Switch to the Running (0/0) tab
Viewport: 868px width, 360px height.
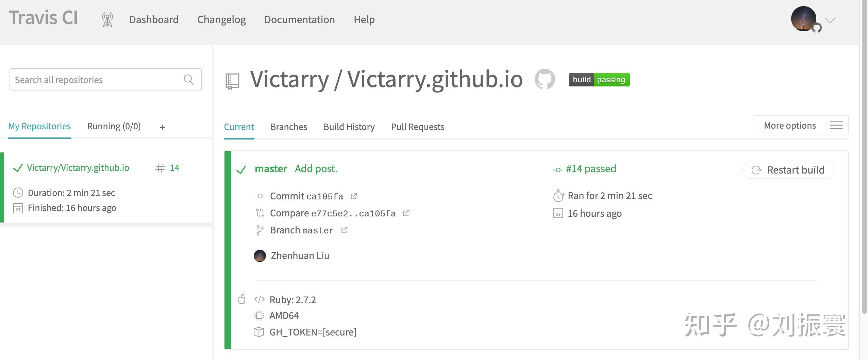click(114, 126)
